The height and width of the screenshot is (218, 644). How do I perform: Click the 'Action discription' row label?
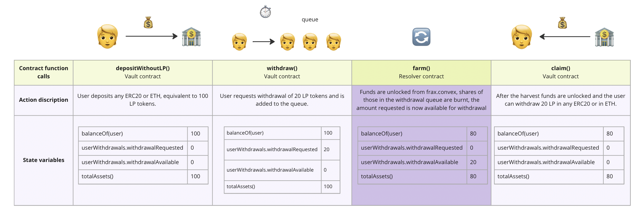coord(44,100)
